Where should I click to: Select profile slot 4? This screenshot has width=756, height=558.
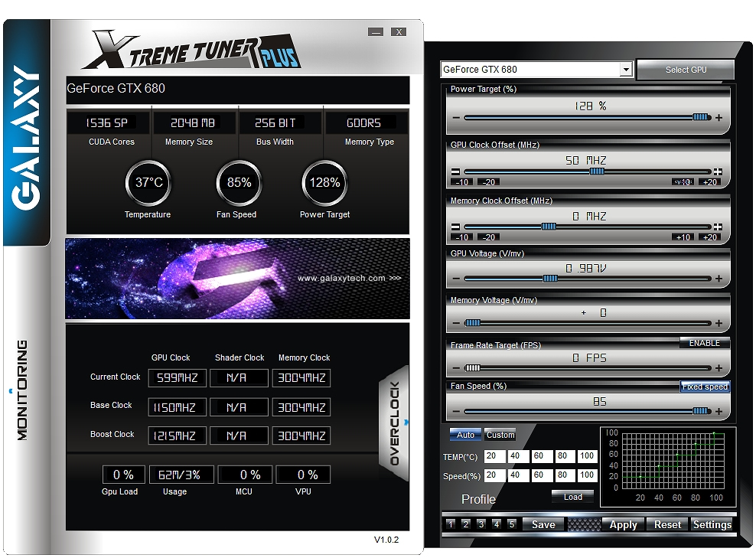(497, 524)
